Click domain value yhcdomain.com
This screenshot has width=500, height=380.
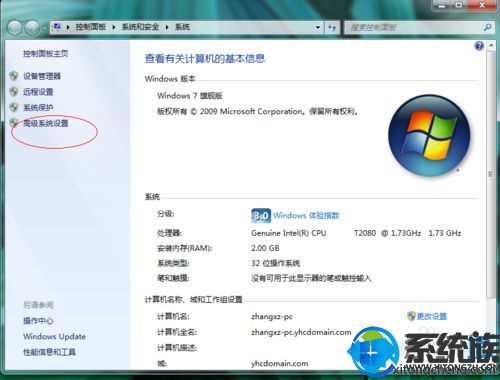280,363
